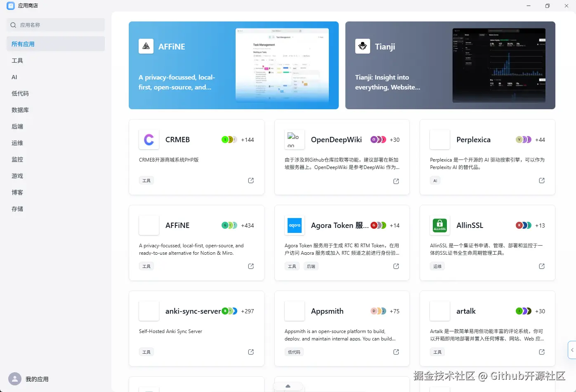Open the OpenDeepWiki external link icon

pos(396,181)
